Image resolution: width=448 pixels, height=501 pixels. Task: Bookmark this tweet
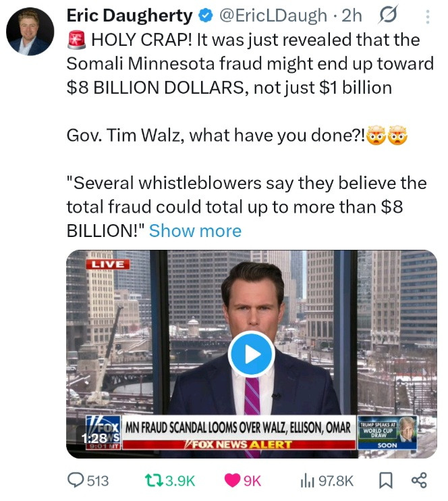tap(385, 481)
